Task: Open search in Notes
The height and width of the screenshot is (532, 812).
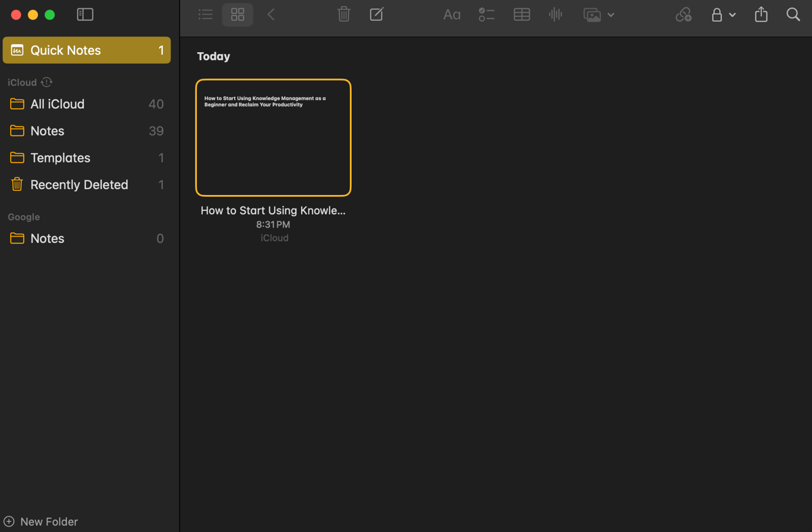Action: [x=792, y=14]
